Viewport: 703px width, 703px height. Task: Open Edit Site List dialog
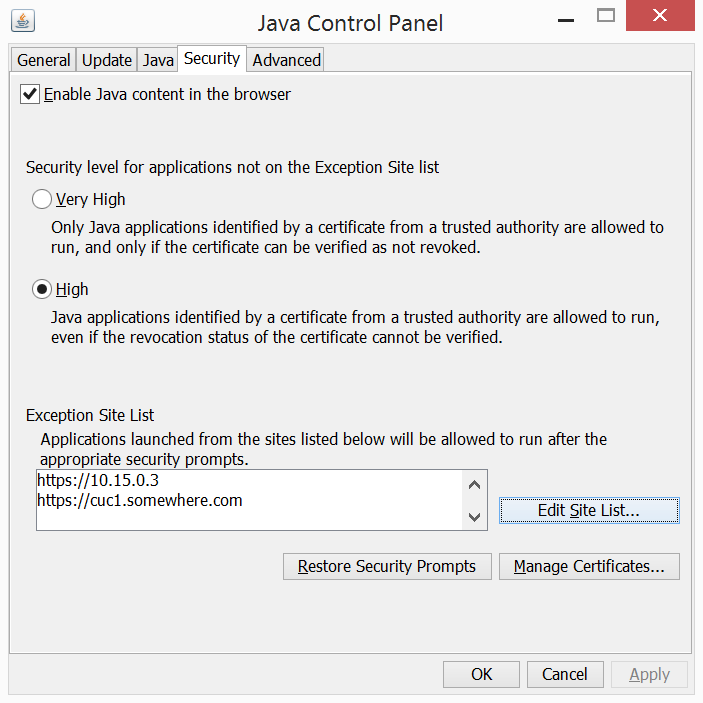pyautogui.click(x=589, y=510)
